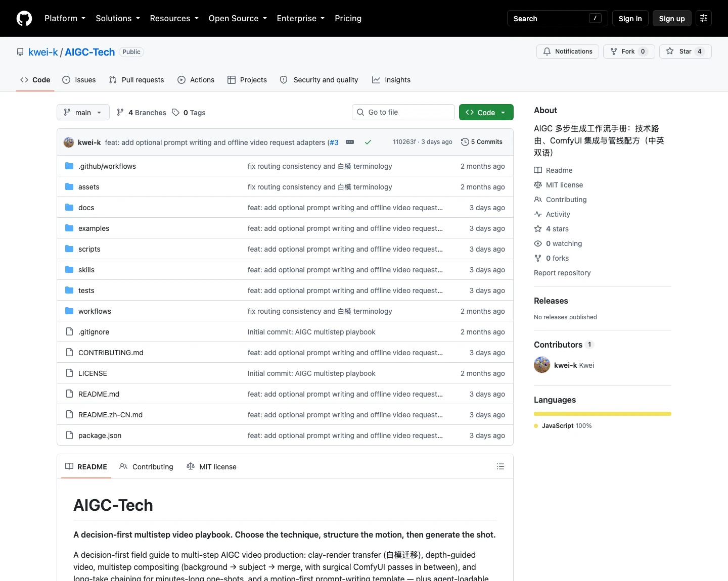Open Notifications for this repository
This screenshot has width=728, height=581.
568,52
